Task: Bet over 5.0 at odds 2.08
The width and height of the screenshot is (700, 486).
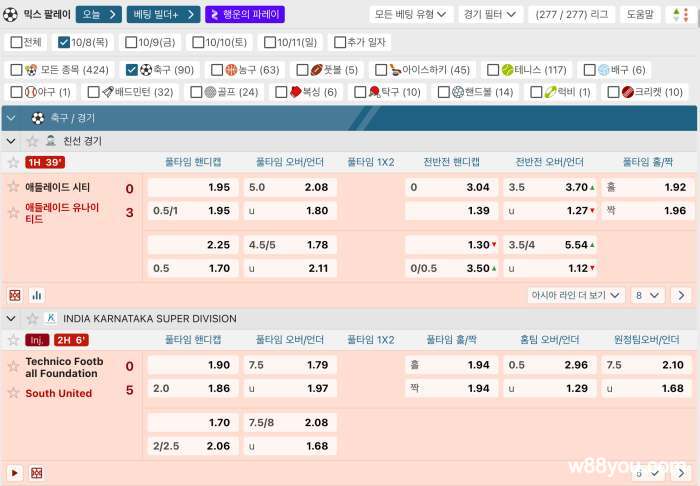Action: pos(290,187)
